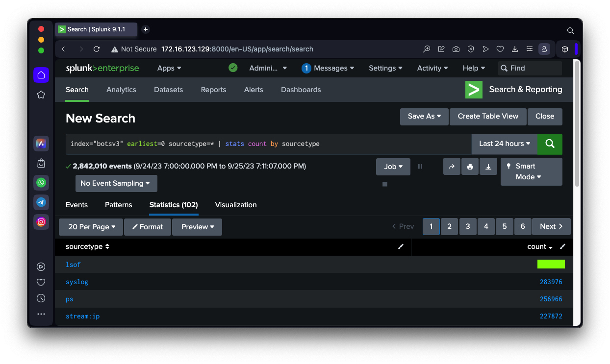The image size is (610, 364).
Task: Open the browser easy setup sliders icon
Action: coord(530,49)
